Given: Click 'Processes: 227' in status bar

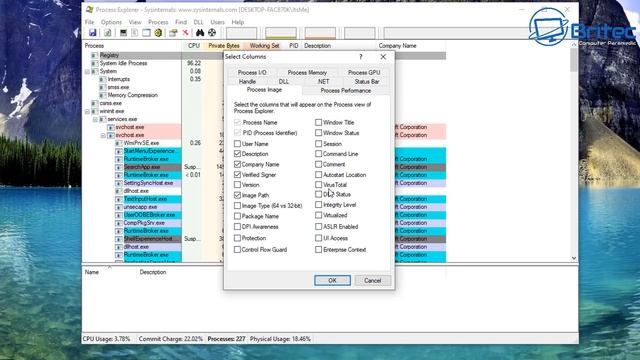Looking at the screenshot, I should [226, 339].
